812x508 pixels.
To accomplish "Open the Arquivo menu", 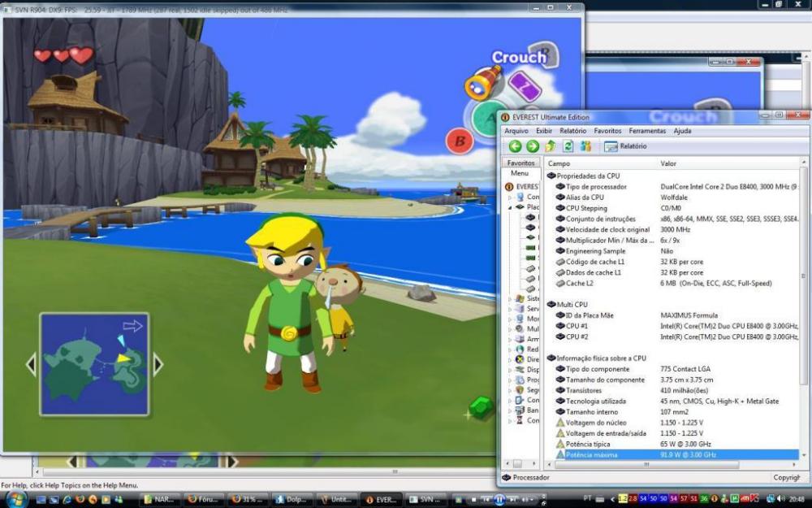I will tap(516, 131).
